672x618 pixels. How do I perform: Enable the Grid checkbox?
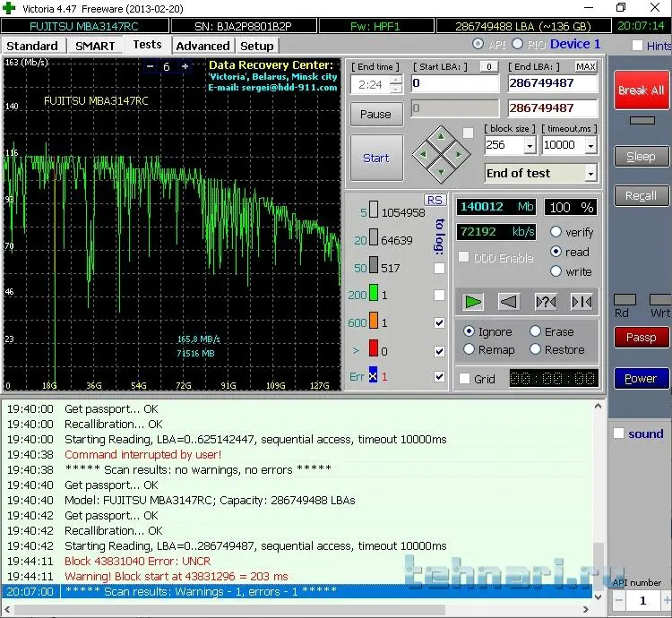coord(464,379)
